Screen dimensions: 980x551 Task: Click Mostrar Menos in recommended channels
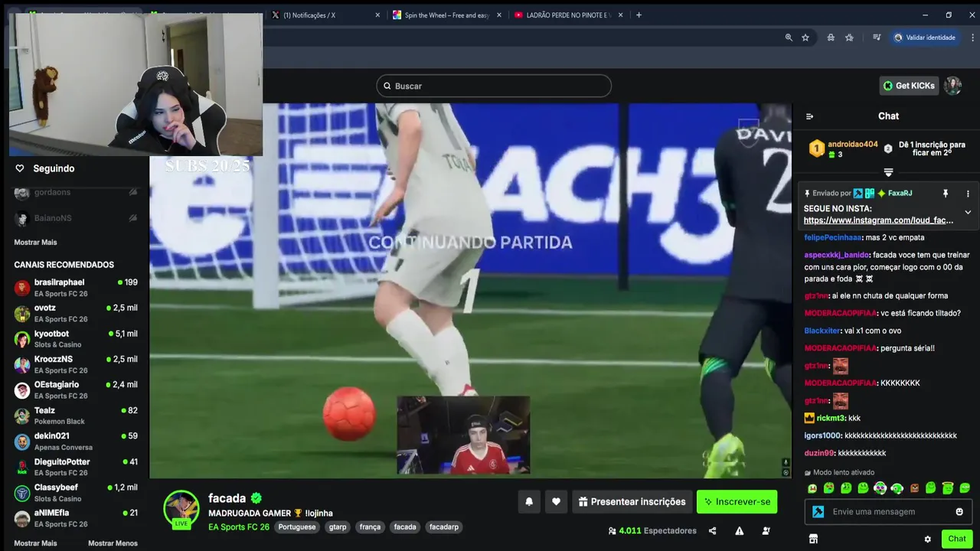113,543
